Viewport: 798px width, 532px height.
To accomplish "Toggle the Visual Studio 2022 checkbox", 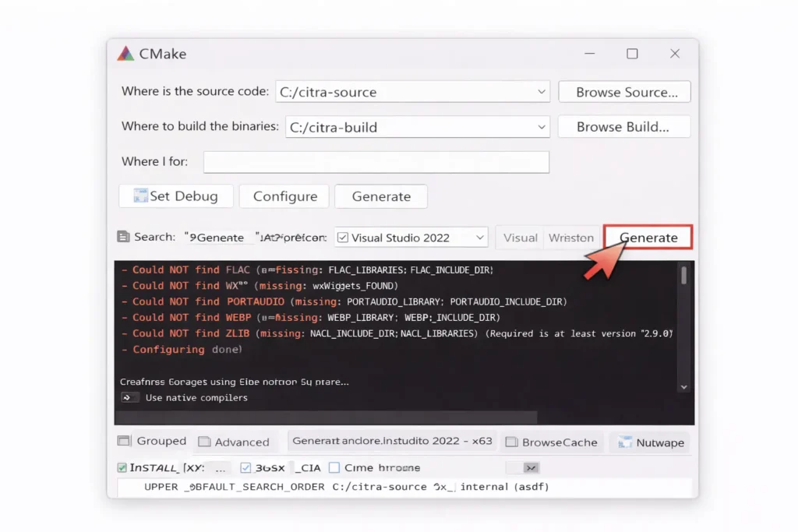I will click(344, 237).
